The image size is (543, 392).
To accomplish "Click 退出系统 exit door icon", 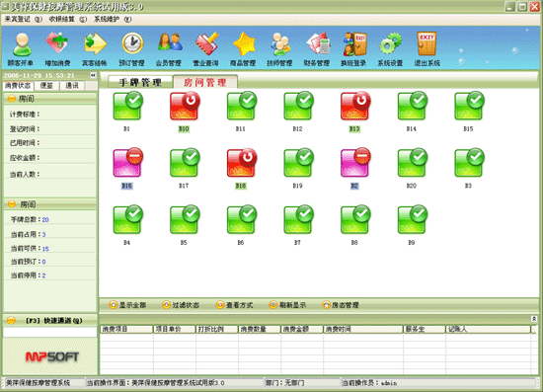I will (427, 49).
